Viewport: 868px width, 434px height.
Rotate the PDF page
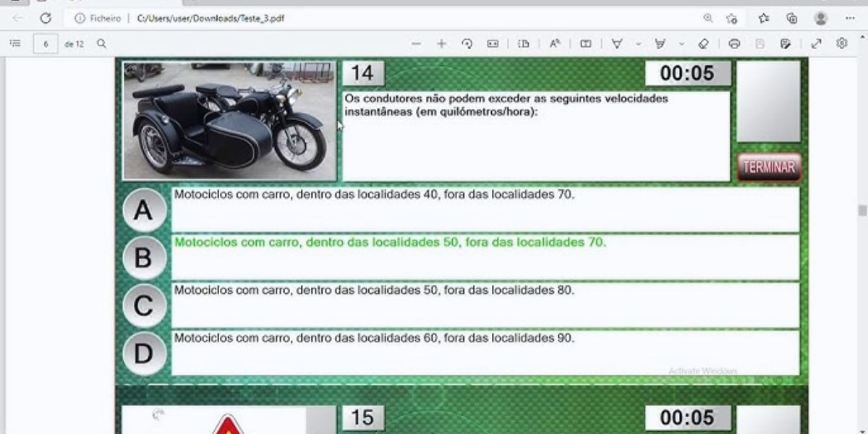[467, 43]
